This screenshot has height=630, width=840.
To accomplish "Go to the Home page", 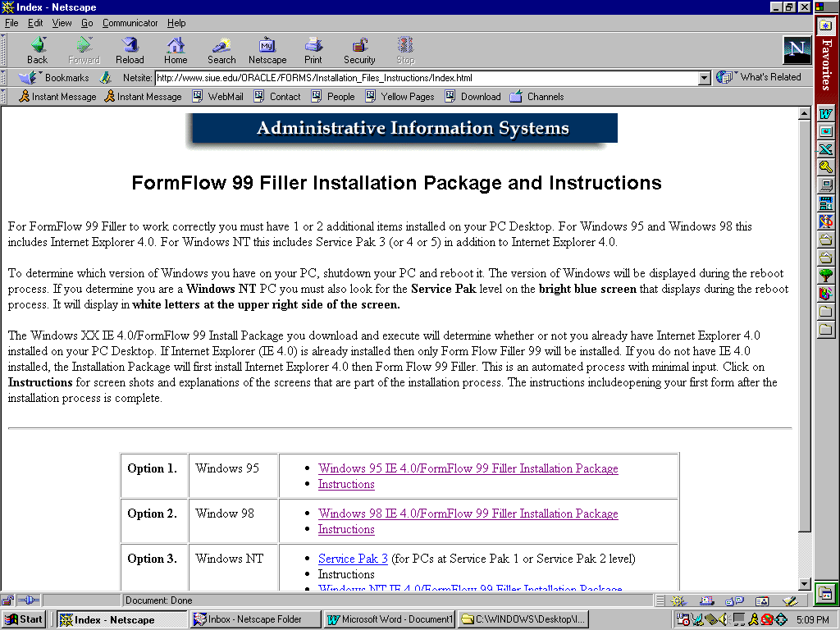I will (176, 50).
